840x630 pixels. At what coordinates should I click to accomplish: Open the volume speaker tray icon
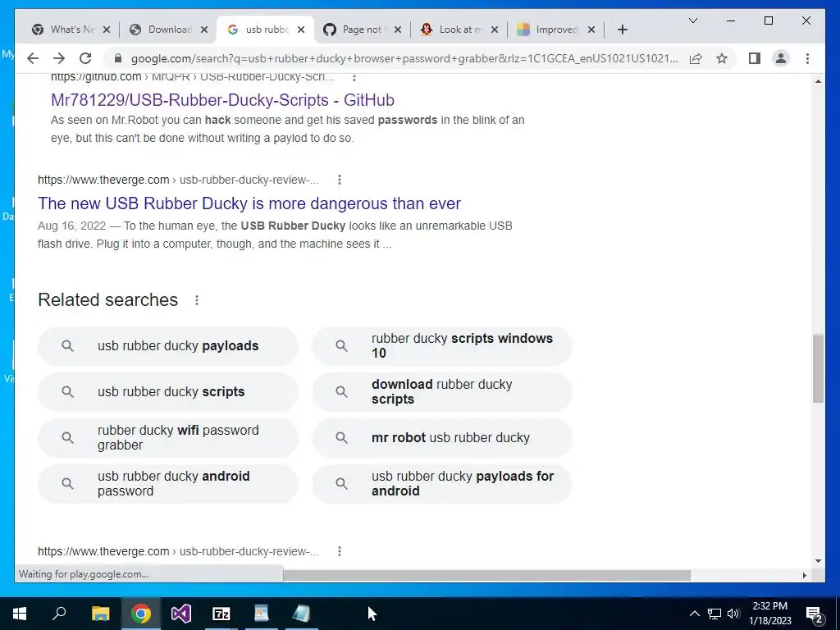click(x=733, y=614)
